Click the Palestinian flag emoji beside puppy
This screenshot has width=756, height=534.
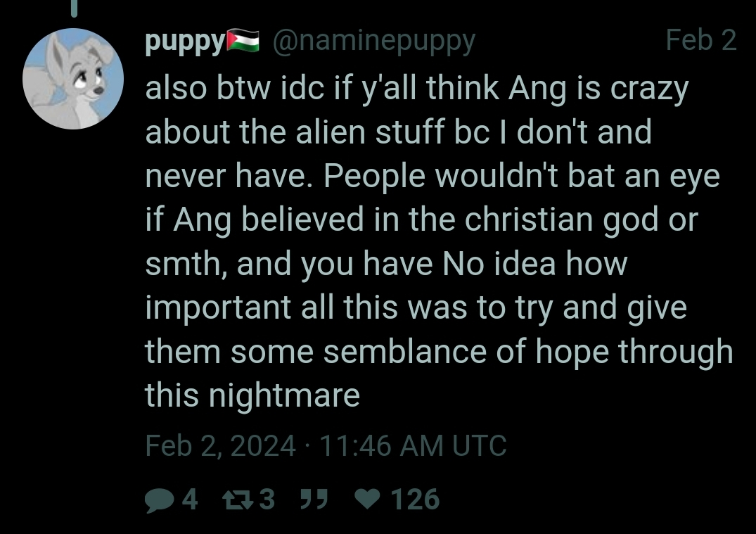point(243,41)
